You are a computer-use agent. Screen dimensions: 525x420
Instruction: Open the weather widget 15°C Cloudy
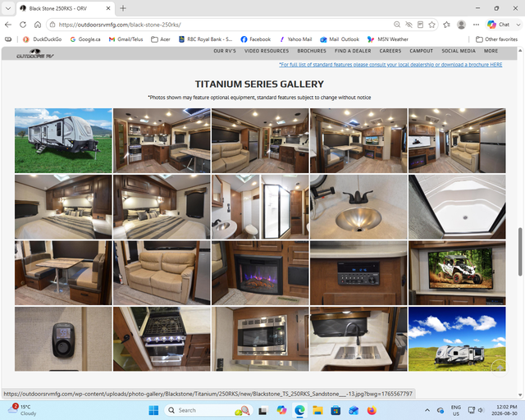21,410
